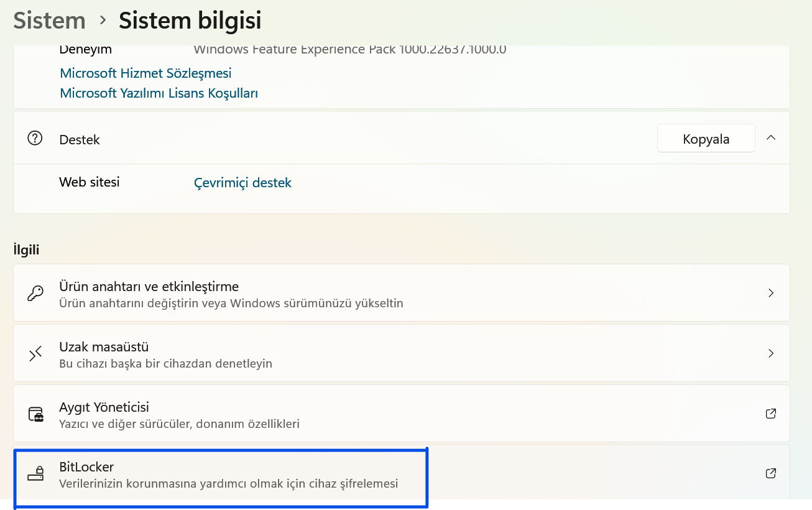Open Microsoft Yazılımı Lisans Koşulları link
Viewport: 812px width, 510px height.
pyautogui.click(x=159, y=93)
